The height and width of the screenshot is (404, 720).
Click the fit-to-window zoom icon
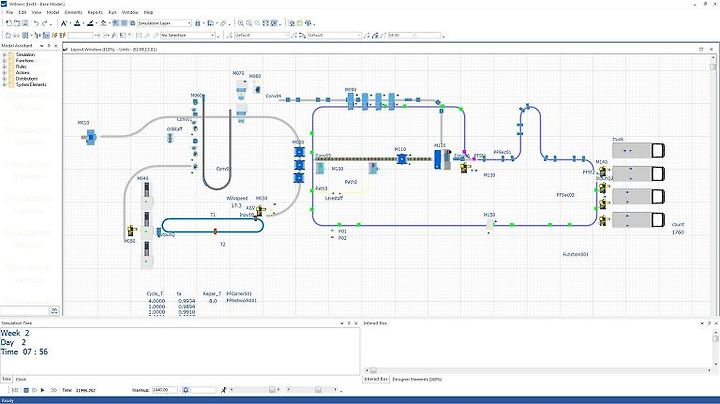265,23
